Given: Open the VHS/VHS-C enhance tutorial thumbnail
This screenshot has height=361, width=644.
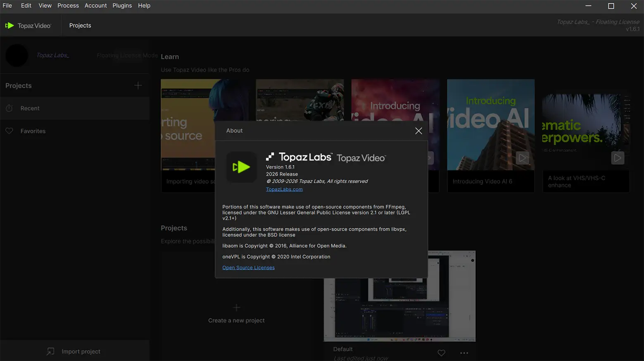Looking at the screenshot, I should (586, 124).
